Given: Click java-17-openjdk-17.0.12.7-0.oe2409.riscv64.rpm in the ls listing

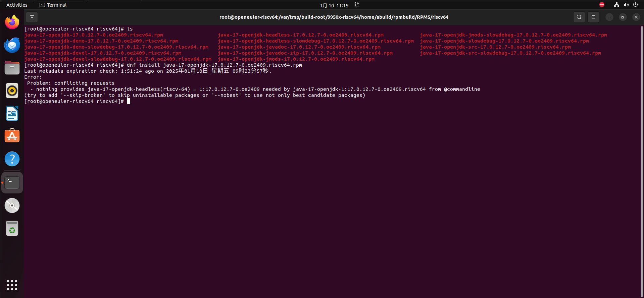Looking at the screenshot, I should [x=94, y=35].
